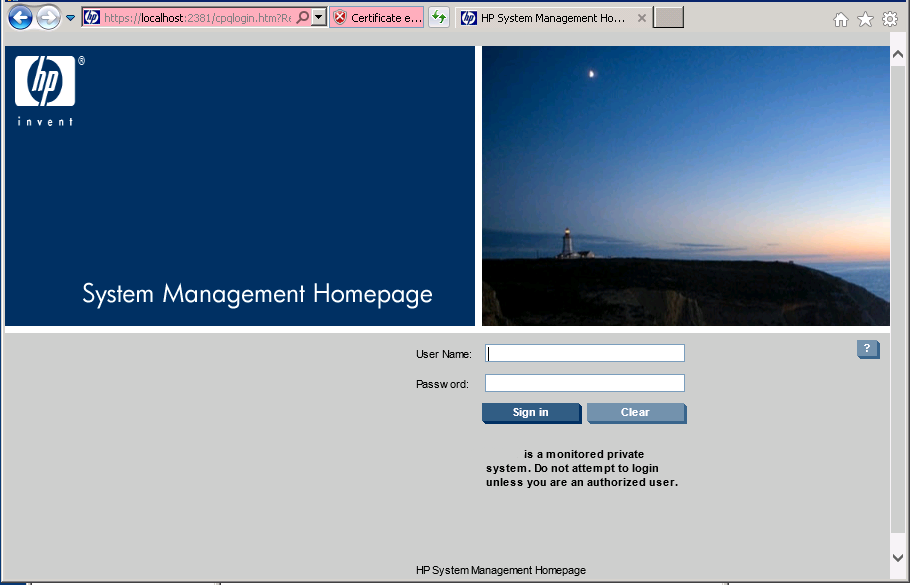The width and height of the screenshot is (910, 585).
Task: Go to the browser Home page icon
Action: (840, 20)
